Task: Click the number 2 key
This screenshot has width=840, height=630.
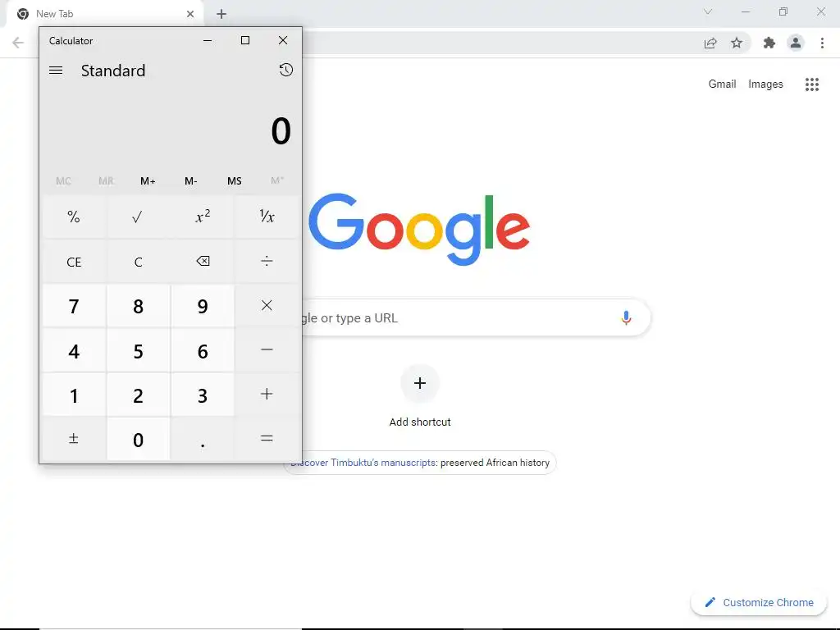Action: 138,395
